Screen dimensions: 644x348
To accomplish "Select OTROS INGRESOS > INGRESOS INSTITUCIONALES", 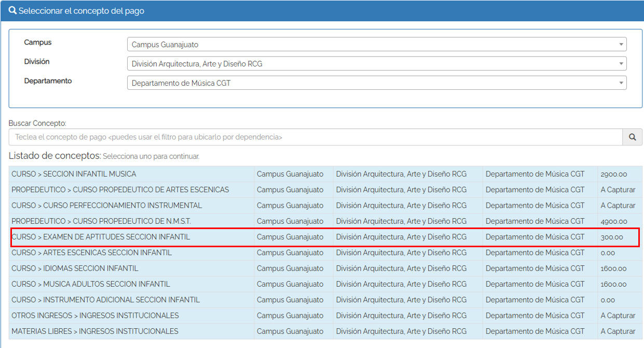I will (95, 316).
